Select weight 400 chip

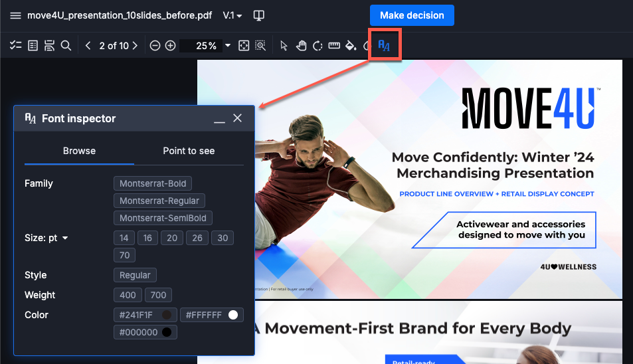pos(128,296)
